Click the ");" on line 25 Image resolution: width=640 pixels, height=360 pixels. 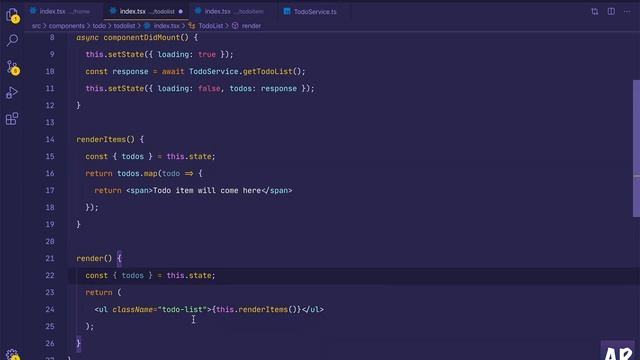[89, 327]
